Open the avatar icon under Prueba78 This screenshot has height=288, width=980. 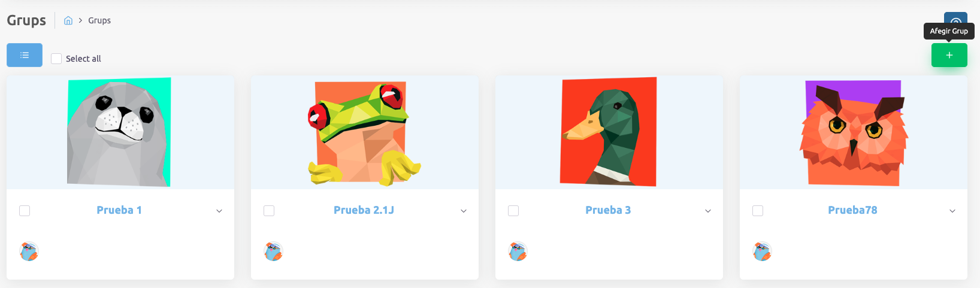coord(762,251)
